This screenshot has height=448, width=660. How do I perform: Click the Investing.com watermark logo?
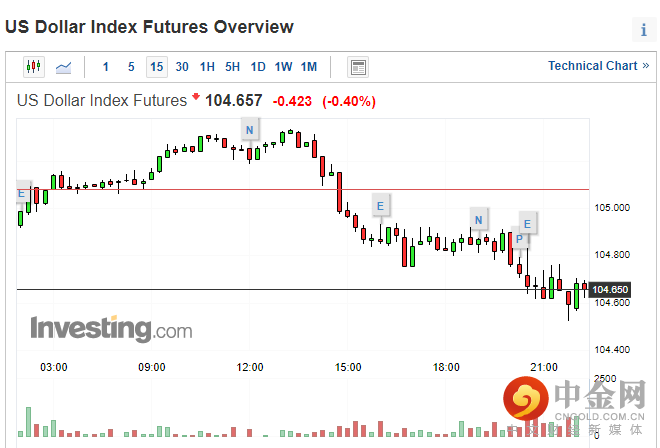tap(111, 328)
